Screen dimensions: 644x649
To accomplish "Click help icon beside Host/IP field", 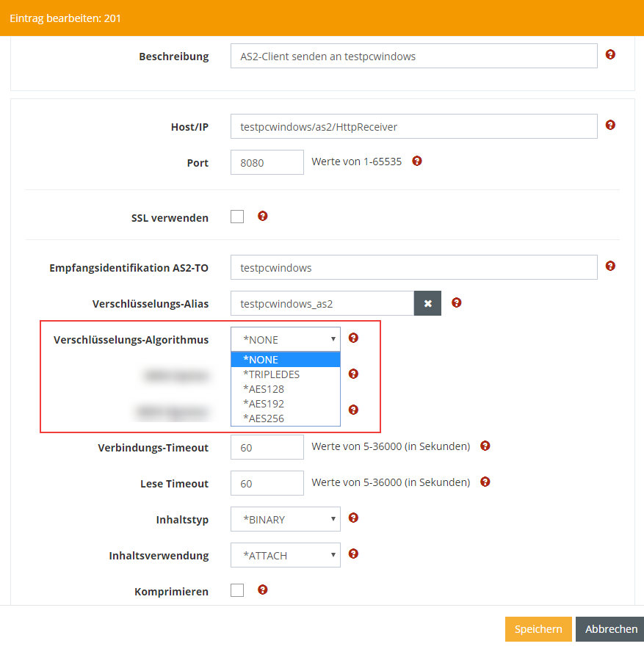I will tap(609, 126).
